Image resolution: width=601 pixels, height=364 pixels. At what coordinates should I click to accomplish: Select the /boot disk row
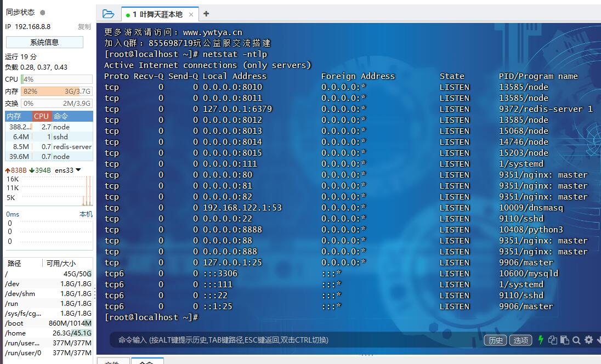[48, 323]
